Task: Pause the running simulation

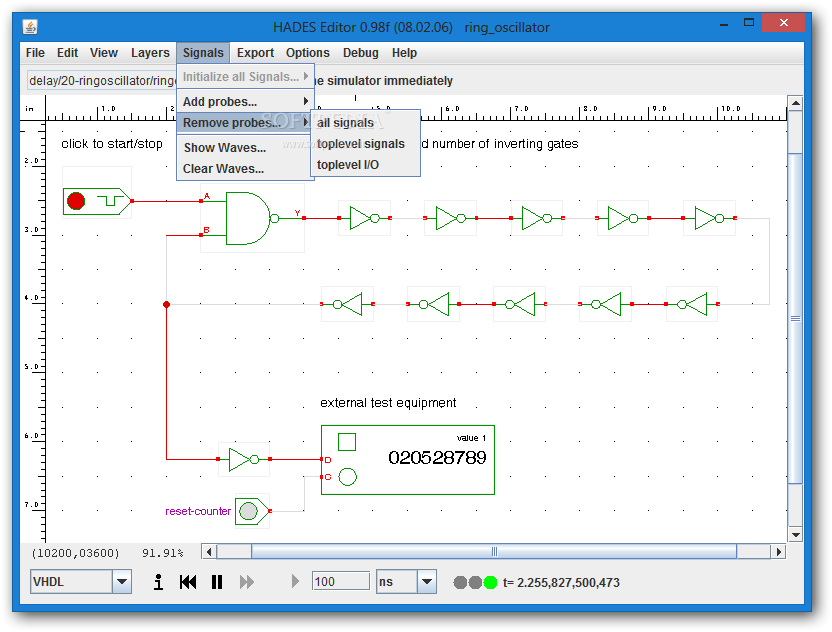Action: (x=216, y=582)
